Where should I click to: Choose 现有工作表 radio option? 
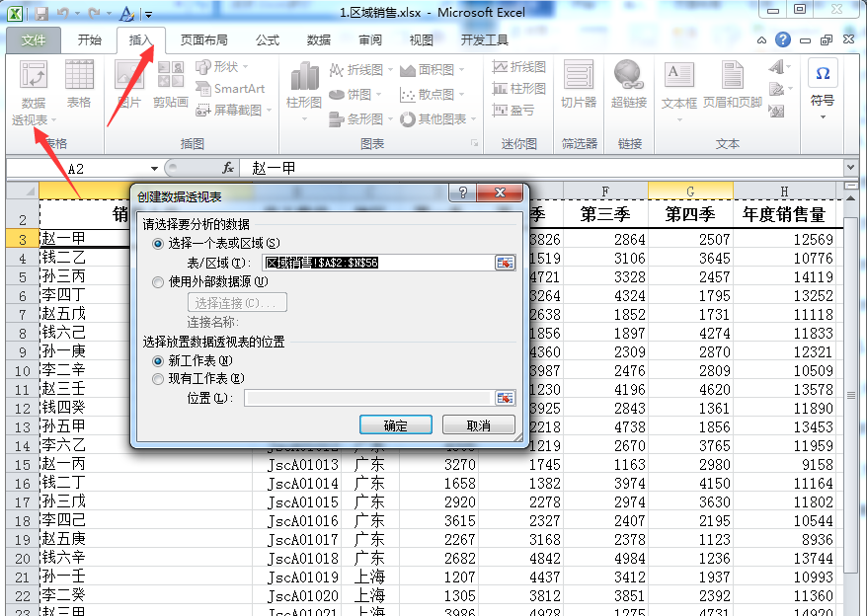pos(158,379)
